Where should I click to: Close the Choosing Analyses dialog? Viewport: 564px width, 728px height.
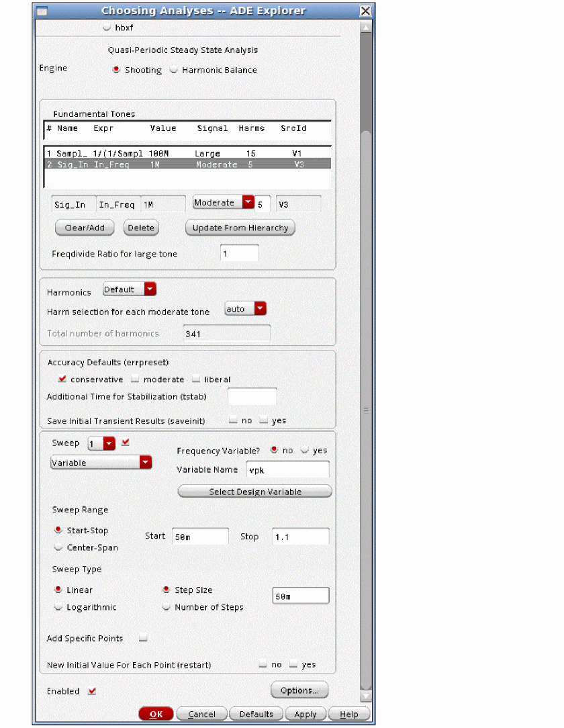(365, 11)
